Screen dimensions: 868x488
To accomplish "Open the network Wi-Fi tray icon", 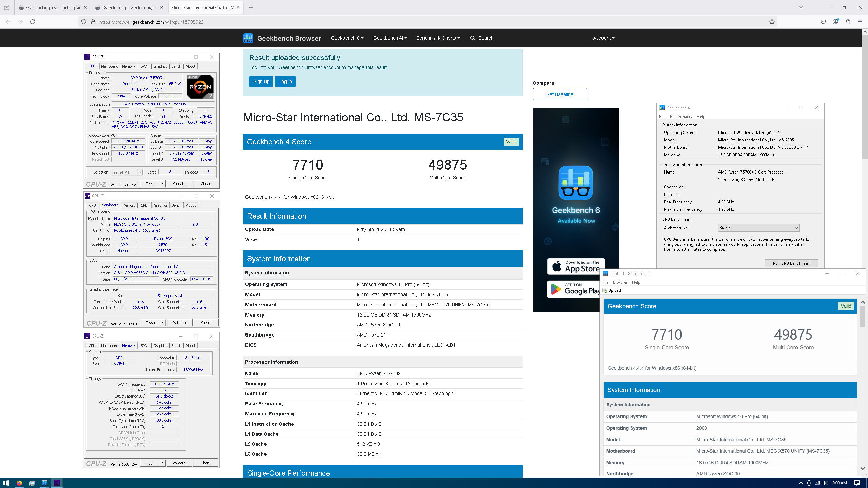I will click(x=817, y=483).
